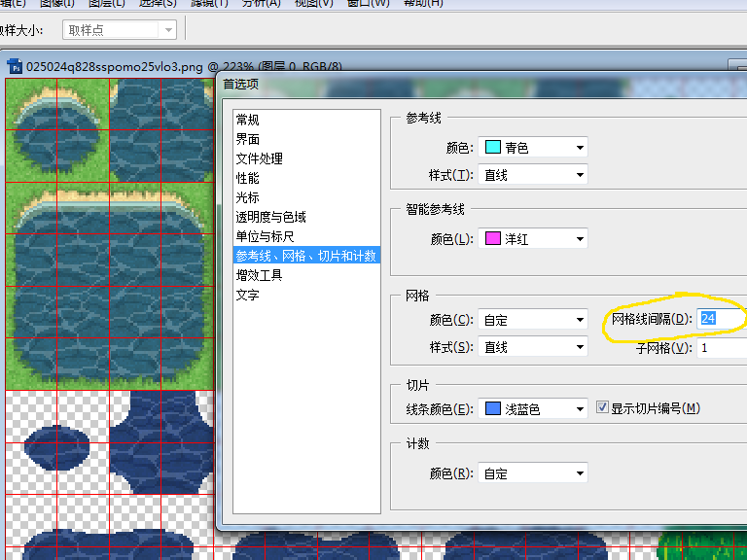This screenshot has width=747, height=560.
Task: Open the Guides style dropdown
Action: 533,175
